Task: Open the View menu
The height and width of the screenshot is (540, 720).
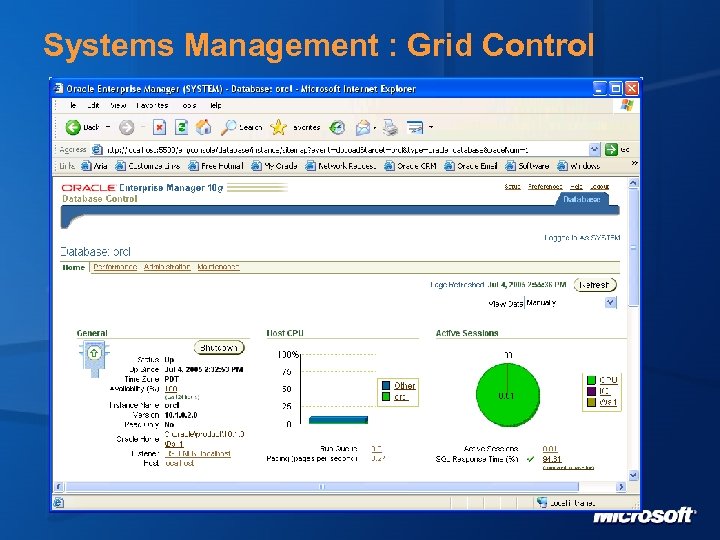Action: coord(118,106)
